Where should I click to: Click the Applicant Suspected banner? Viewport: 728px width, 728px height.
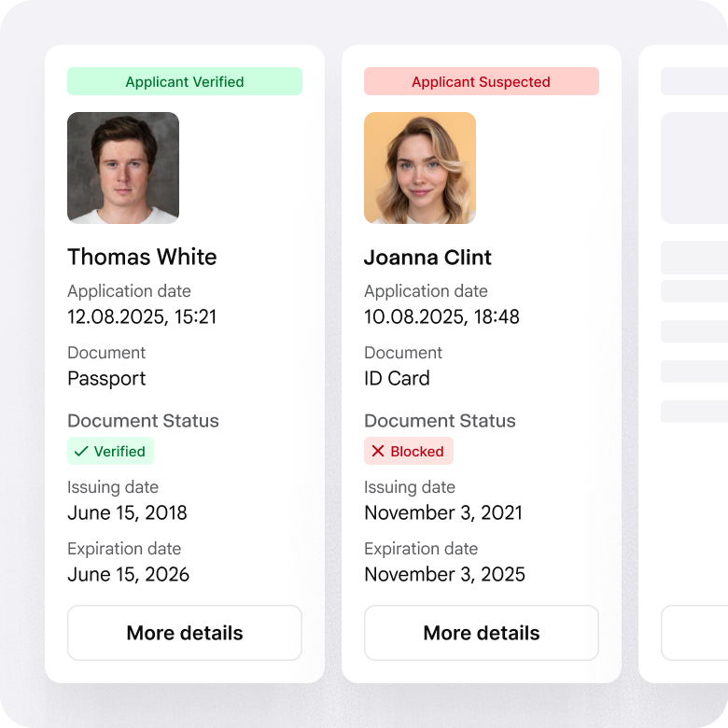click(x=481, y=81)
